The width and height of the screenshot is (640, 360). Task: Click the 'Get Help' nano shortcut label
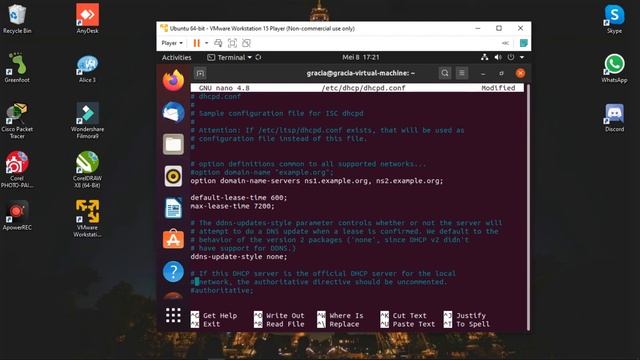(220, 316)
